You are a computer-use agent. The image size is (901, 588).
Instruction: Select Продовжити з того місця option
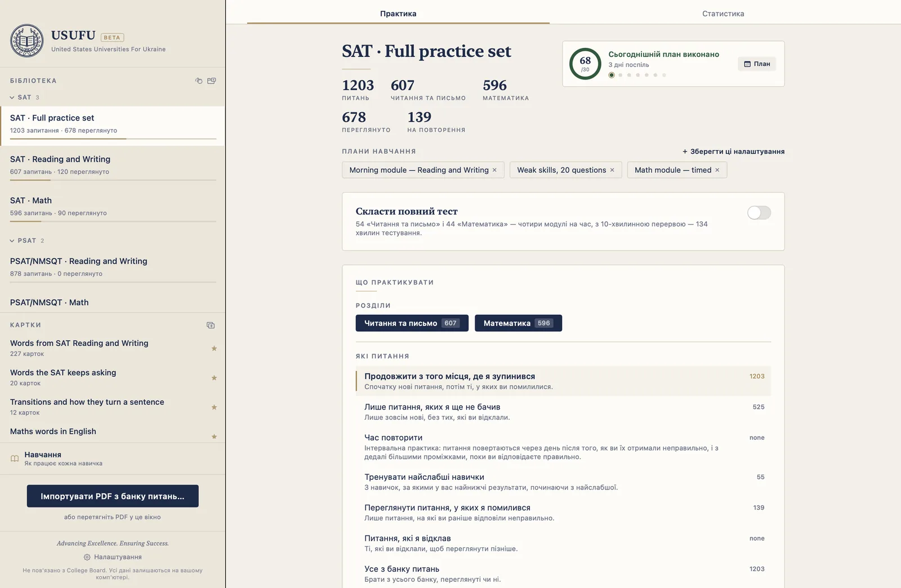tap(563, 381)
